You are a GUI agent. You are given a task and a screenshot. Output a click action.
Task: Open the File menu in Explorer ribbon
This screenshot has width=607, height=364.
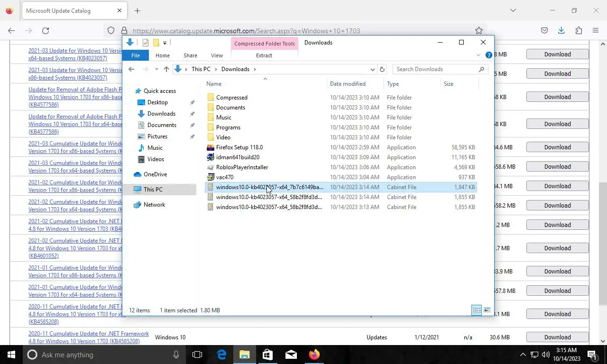click(136, 55)
